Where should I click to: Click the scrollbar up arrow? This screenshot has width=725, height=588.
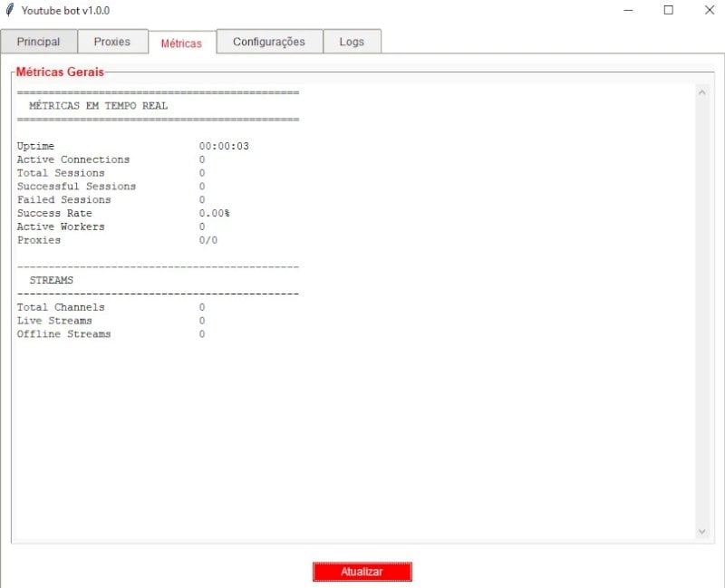701,92
